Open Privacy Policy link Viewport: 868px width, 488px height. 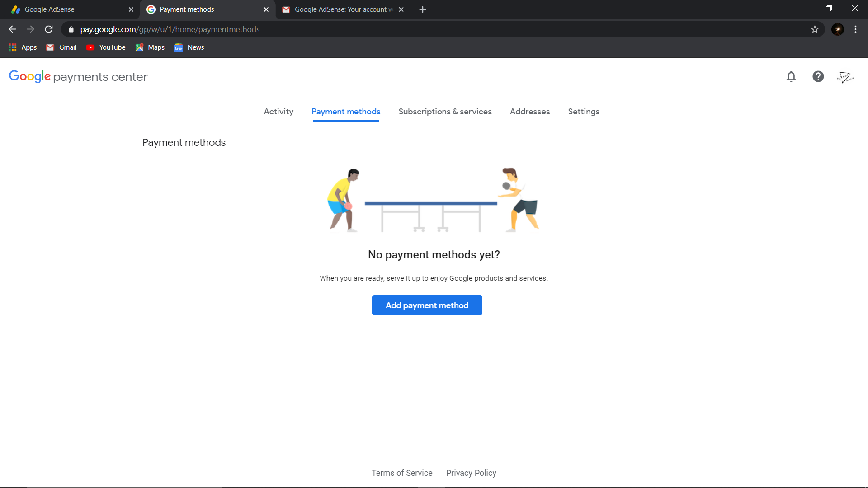pos(471,473)
